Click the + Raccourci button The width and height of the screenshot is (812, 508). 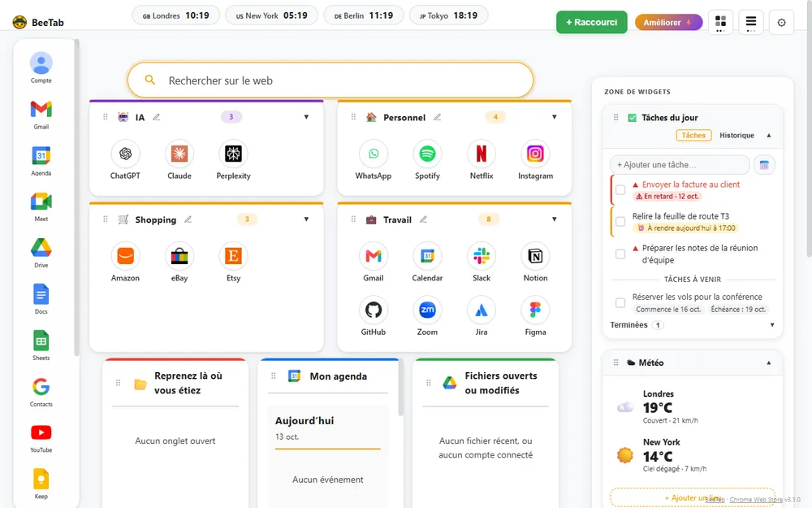point(591,22)
